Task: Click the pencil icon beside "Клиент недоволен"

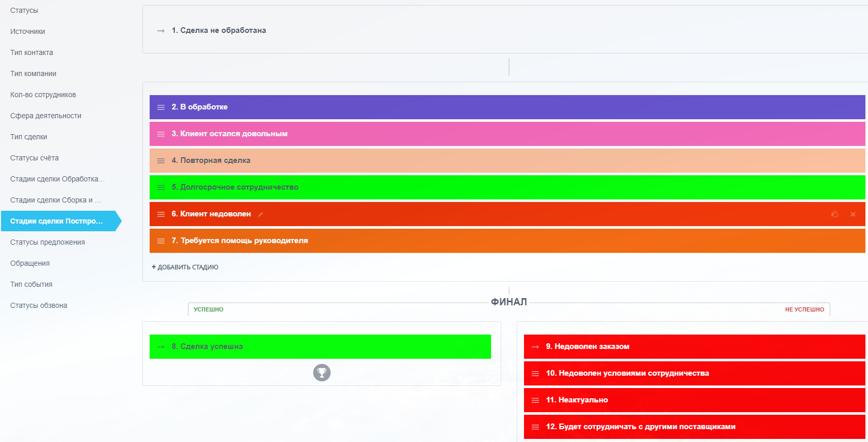Action: point(260,215)
